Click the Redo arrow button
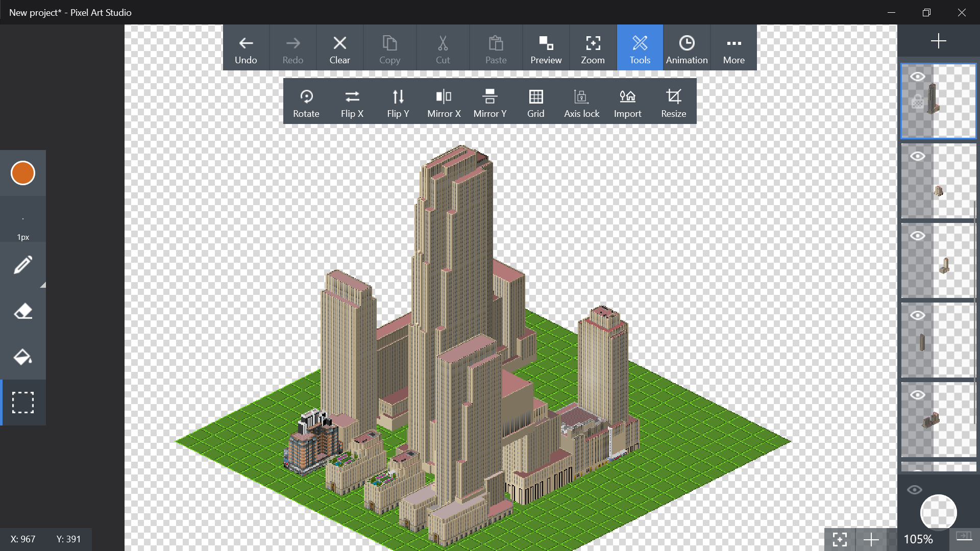 pos(293,48)
